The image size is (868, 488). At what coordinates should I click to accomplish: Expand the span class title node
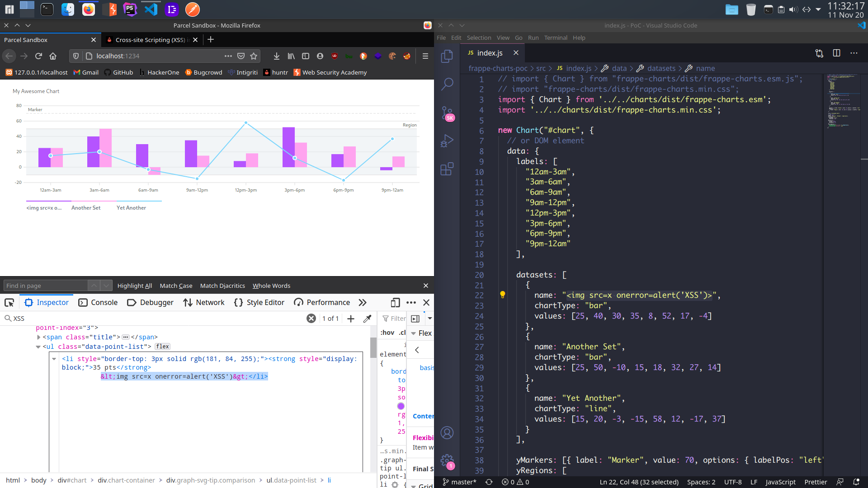38,337
